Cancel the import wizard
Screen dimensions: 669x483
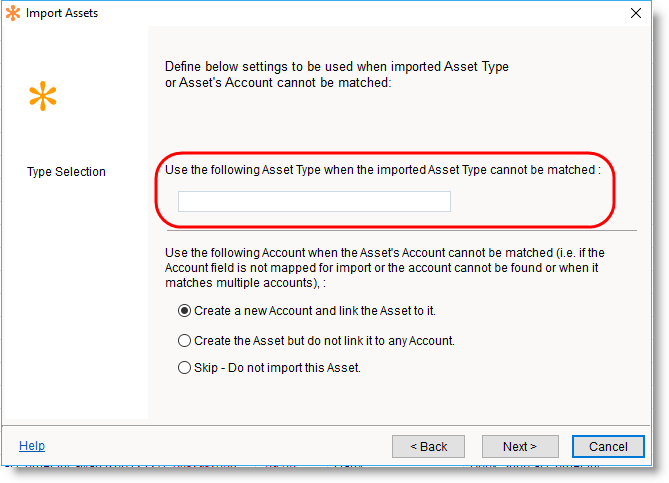pos(608,446)
